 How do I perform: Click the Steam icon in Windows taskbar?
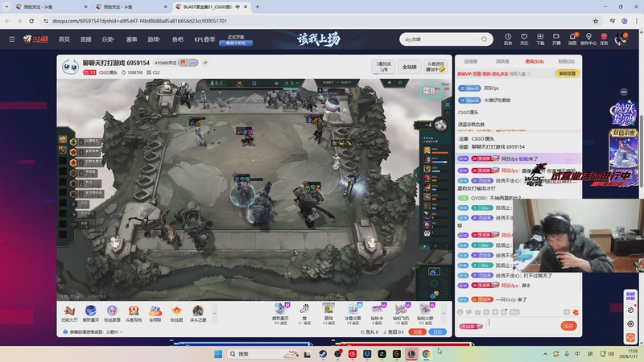pos(323,354)
